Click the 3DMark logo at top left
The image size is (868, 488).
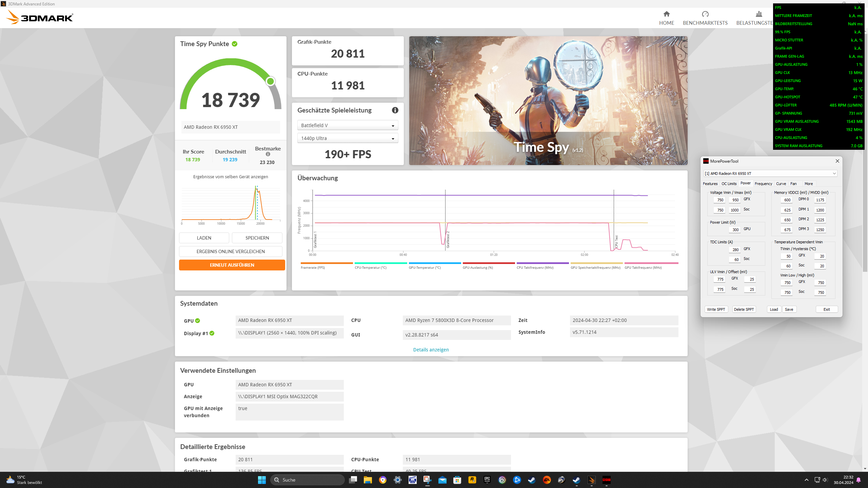[x=40, y=17]
